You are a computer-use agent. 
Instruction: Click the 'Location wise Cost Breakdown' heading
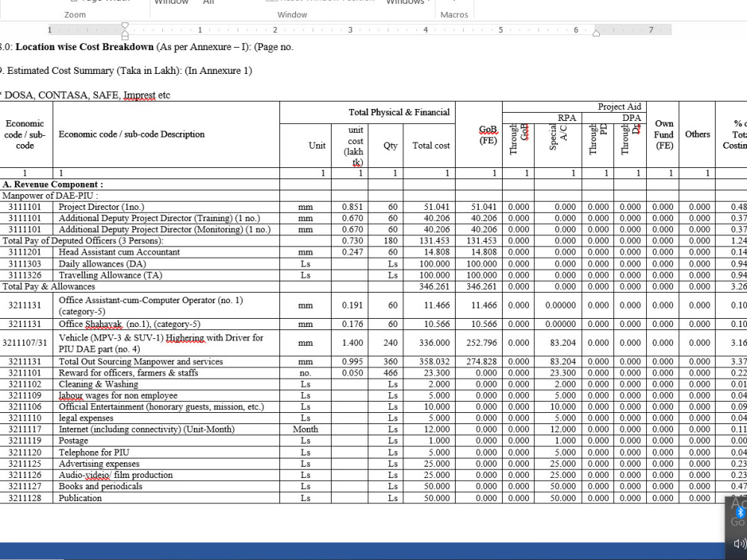[x=84, y=46]
